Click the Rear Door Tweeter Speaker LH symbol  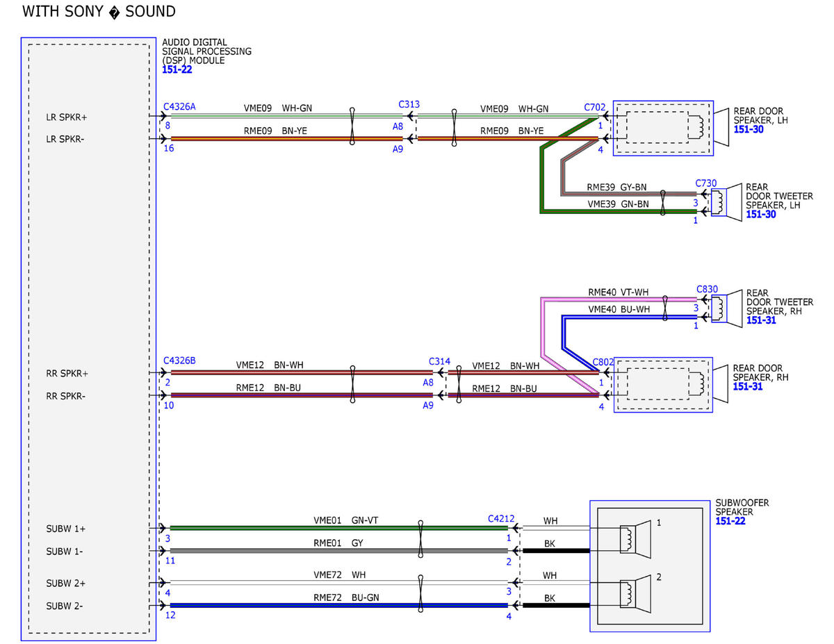(723, 202)
